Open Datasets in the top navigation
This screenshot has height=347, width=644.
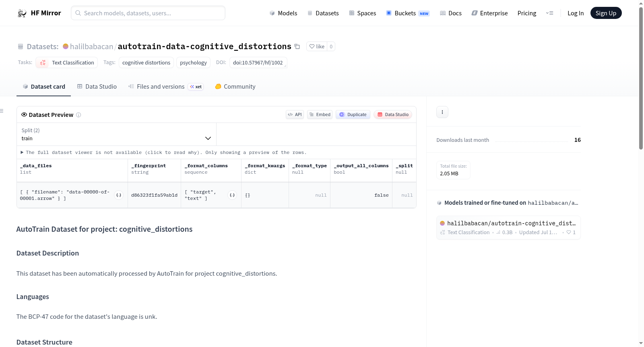point(323,13)
